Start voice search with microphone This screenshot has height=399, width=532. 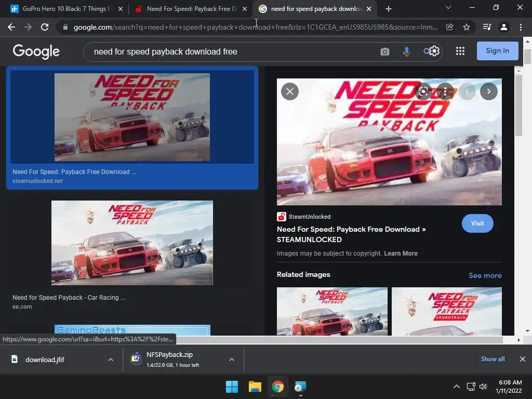[x=406, y=51]
